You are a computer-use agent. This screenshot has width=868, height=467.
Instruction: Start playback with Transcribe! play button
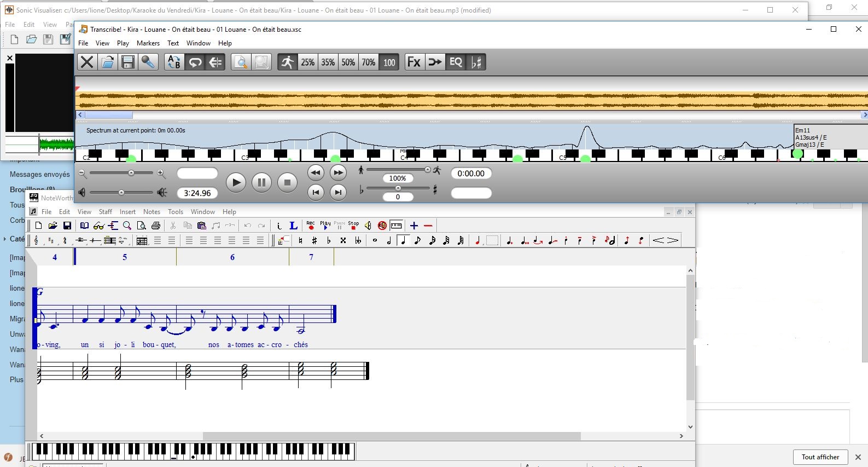click(x=236, y=182)
